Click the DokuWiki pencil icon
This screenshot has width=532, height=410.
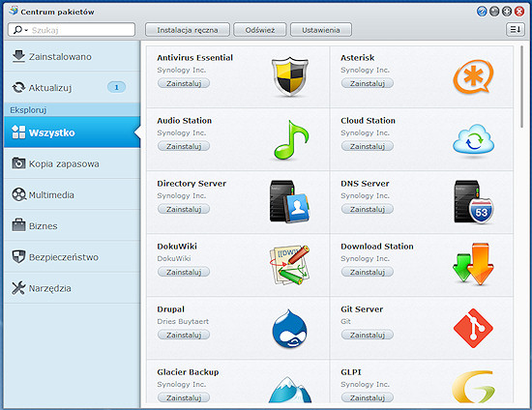coord(289,265)
